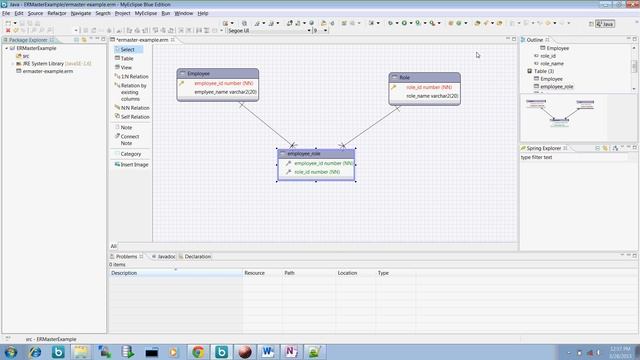The width and height of the screenshot is (640, 360).
Task: Click the Path column header
Action: click(309, 273)
